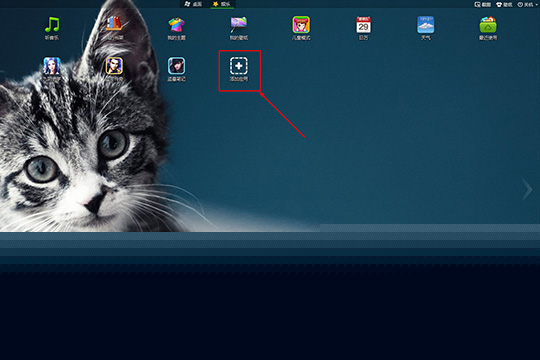The width and height of the screenshot is (540, 360).
Task: Select the entertainment tab with yellow star
Action: click(222, 4)
